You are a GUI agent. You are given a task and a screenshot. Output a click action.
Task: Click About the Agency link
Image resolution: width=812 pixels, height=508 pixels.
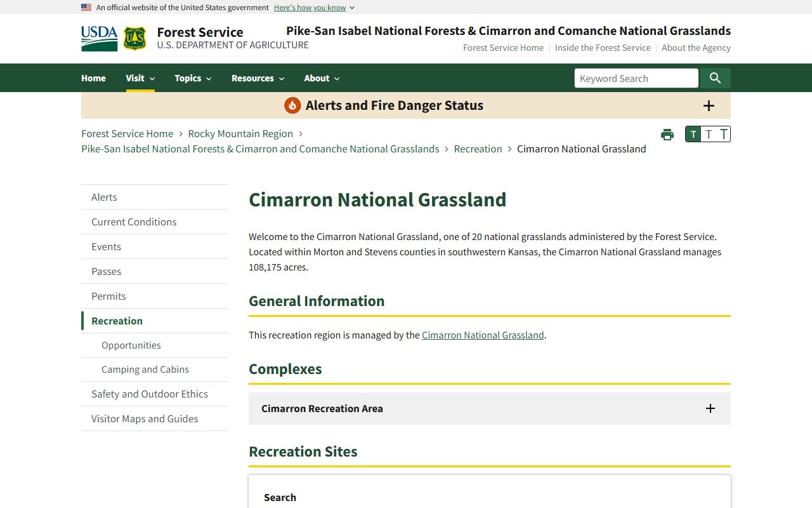[x=696, y=48]
